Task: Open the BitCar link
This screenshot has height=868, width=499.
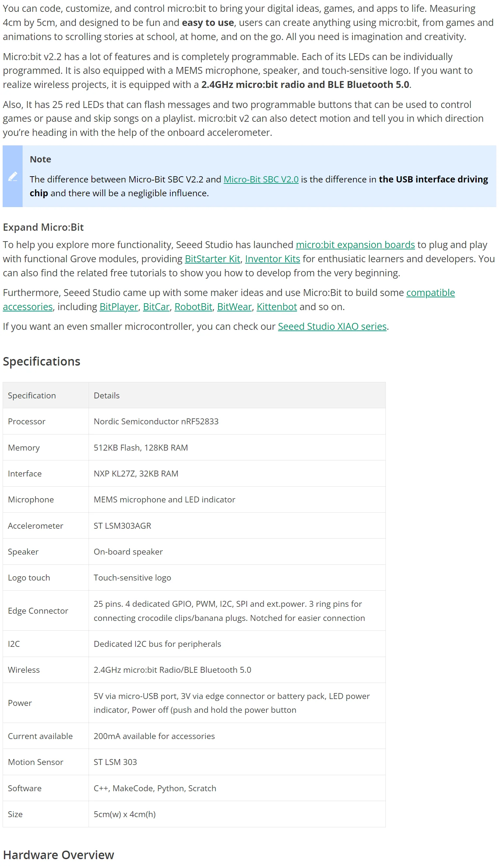Action: (x=156, y=307)
